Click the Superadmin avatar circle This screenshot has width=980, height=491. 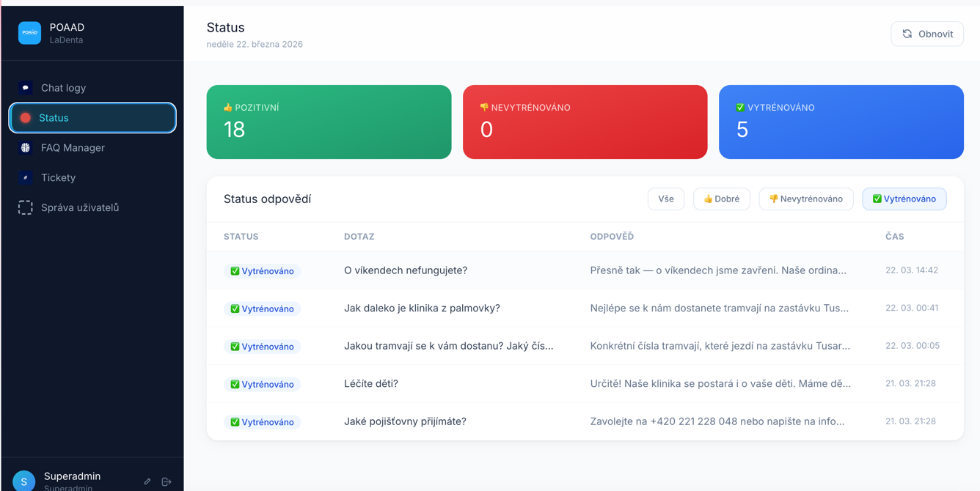23,480
